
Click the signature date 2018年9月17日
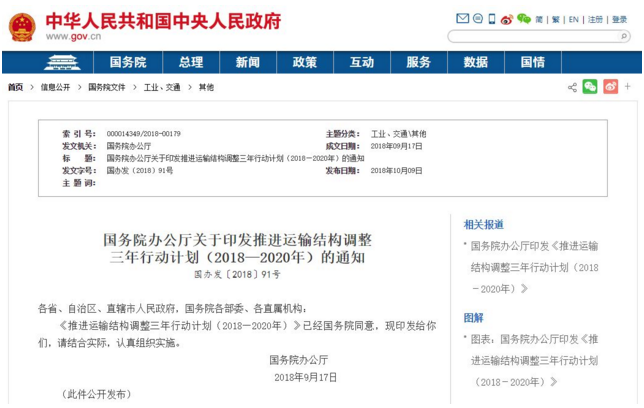(306, 378)
